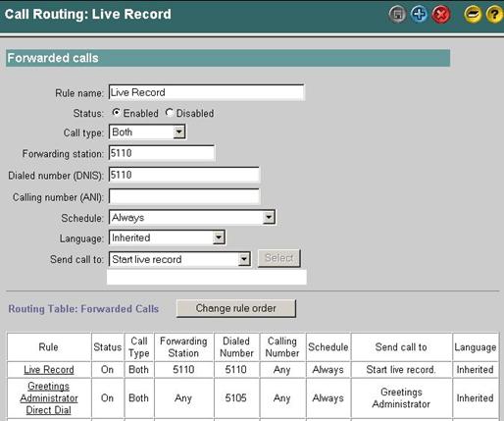Click the Change rule order button

(236, 308)
